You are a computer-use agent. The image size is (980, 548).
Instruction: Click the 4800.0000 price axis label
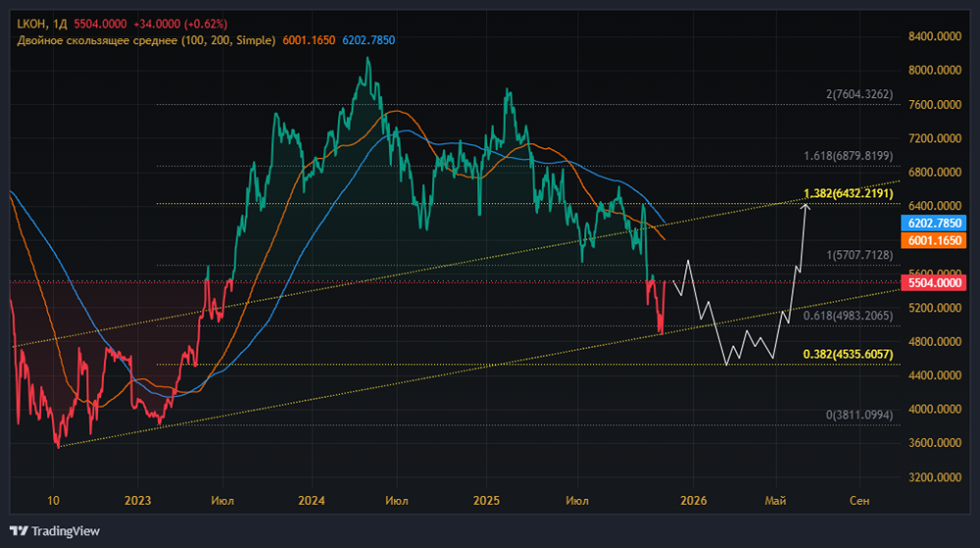[x=934, y=341]
